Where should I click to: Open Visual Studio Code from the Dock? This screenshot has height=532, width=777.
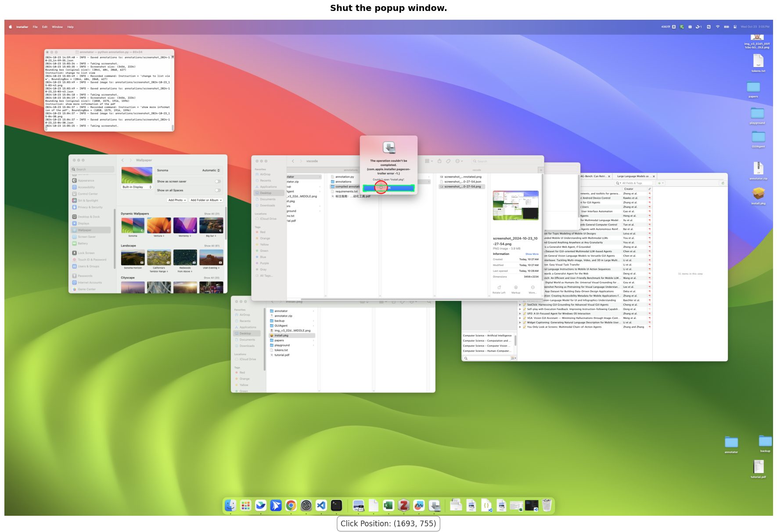point(321,505)
